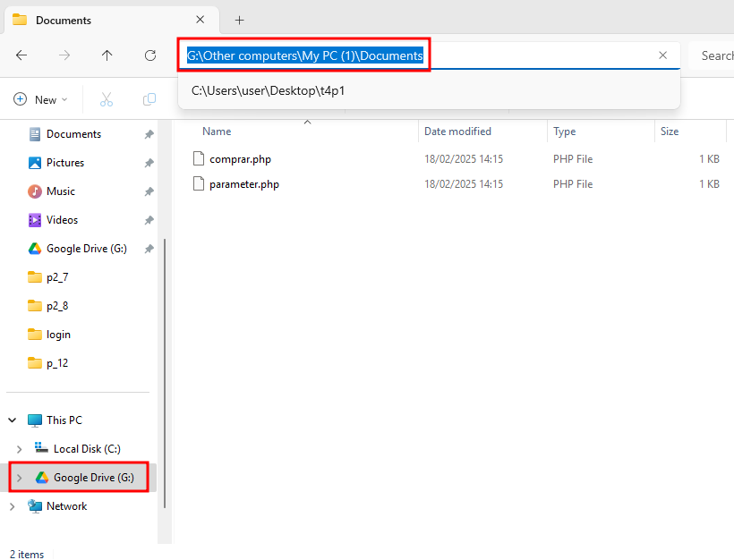Unpin Documents using its pin icon
Viewport: 734px width, 560px height.
(149, 134)
